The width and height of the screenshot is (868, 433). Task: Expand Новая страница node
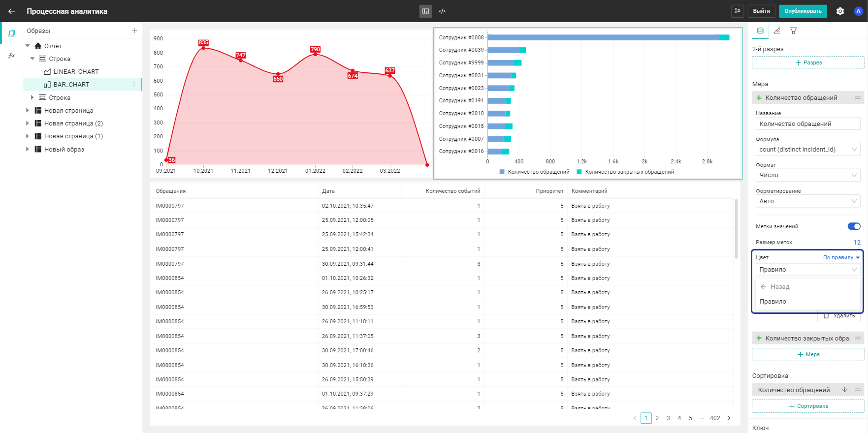coord(28,110)
